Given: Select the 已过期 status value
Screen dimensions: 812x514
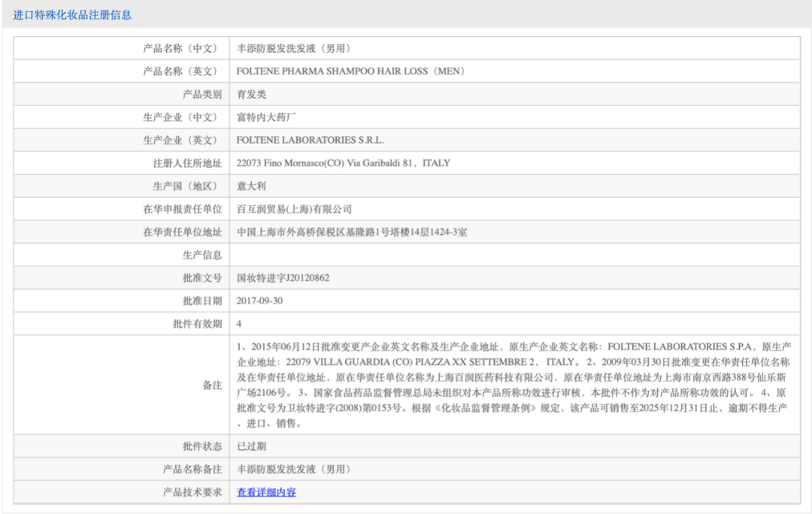Looking at the screenshot, I should [251, 446].
